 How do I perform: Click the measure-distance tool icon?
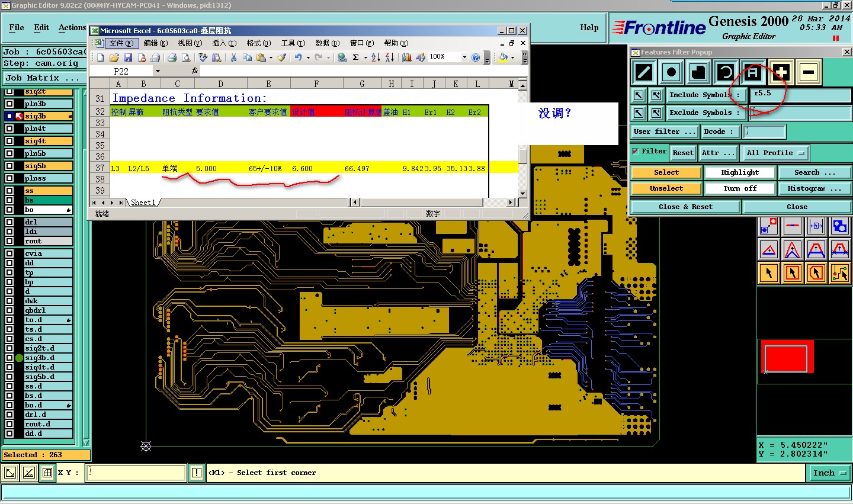point(816,226)
